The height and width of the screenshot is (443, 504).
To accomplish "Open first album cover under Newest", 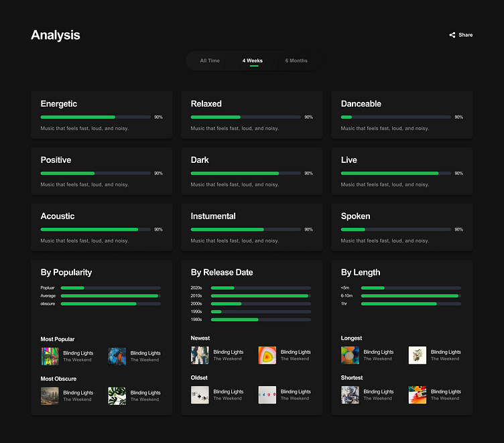I will [200, 355].
